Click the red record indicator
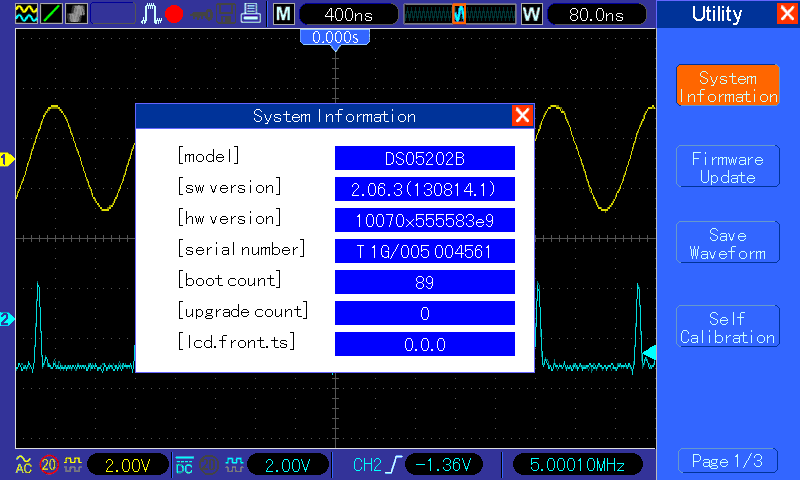The width and height of the screenshot is (800, 480). click(x=174, y=14)
